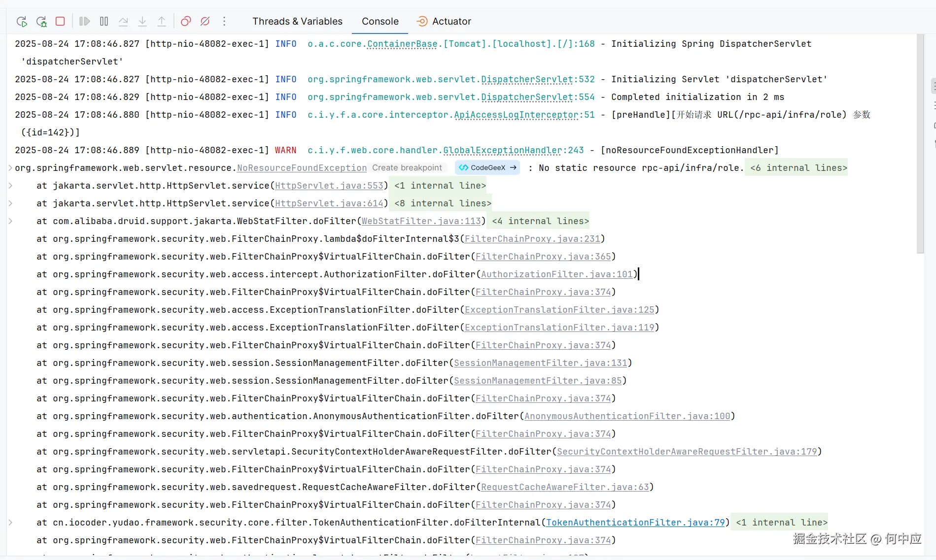Toggle the fold arrow beside the HttpServlet.java:553 line
936x560 pixels.
(x=10, y=186)
